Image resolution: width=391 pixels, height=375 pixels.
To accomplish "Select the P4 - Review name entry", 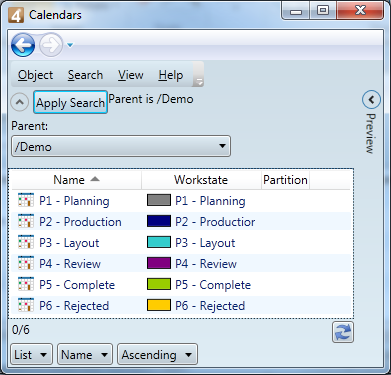I will (x=70, y=264).
